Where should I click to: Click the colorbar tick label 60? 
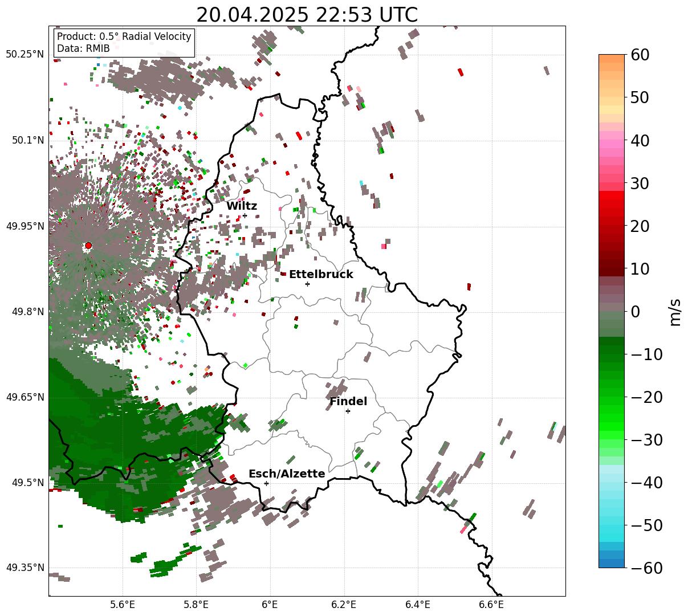(639, 55)
